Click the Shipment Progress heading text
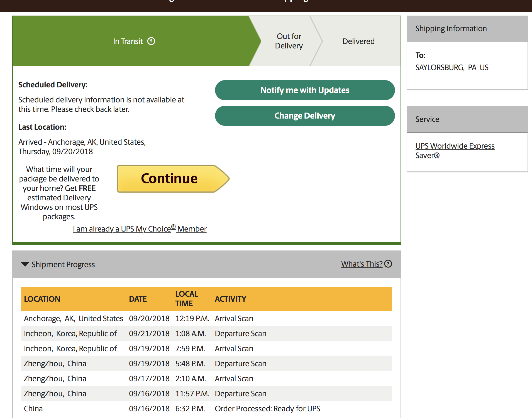532x418 pixels. (63, 264)
